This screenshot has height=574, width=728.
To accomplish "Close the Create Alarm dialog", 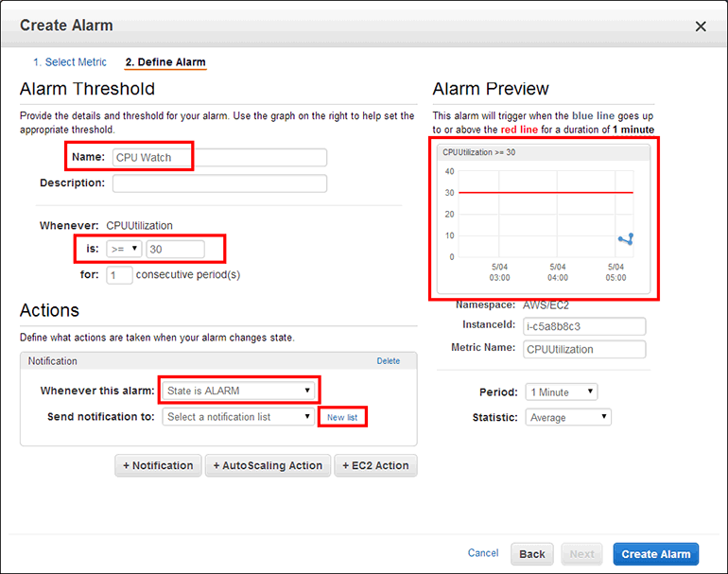I will point(701,26).
